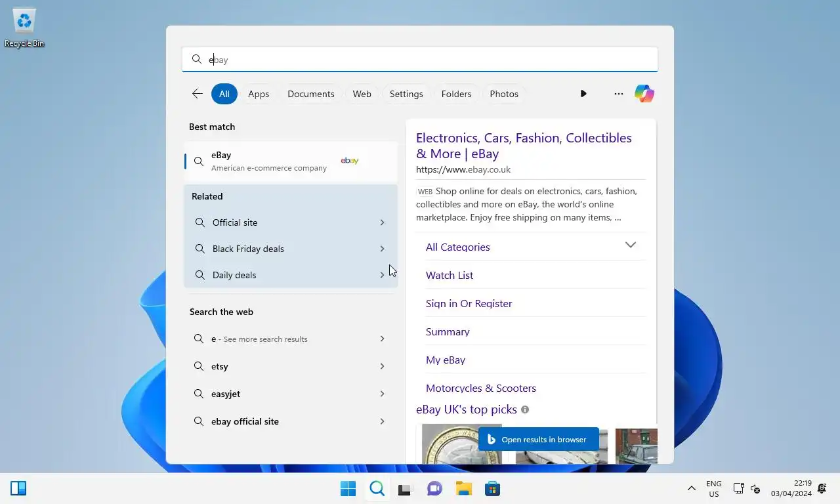
Task: Open the clock showing 22:19 03/04/2024
Action: tap(791, 488)
